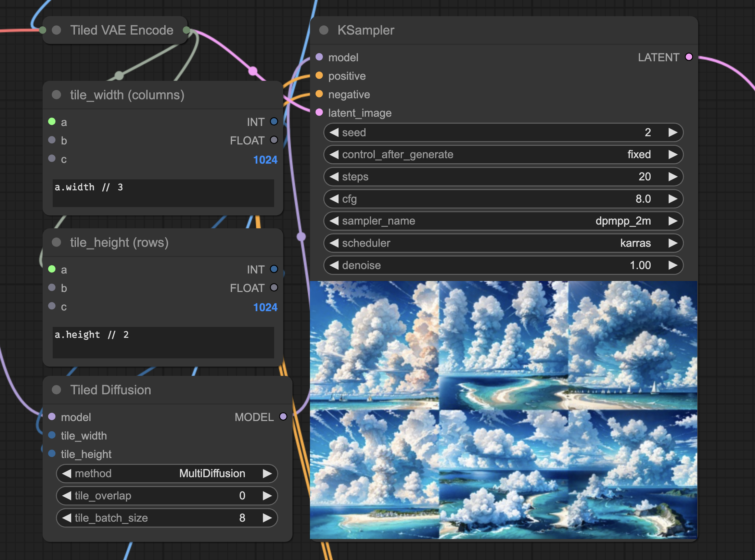
Task: Toggle collapse dot on Tiled VAE Encode
Action: pyautogui.click(x=56, y=30)
